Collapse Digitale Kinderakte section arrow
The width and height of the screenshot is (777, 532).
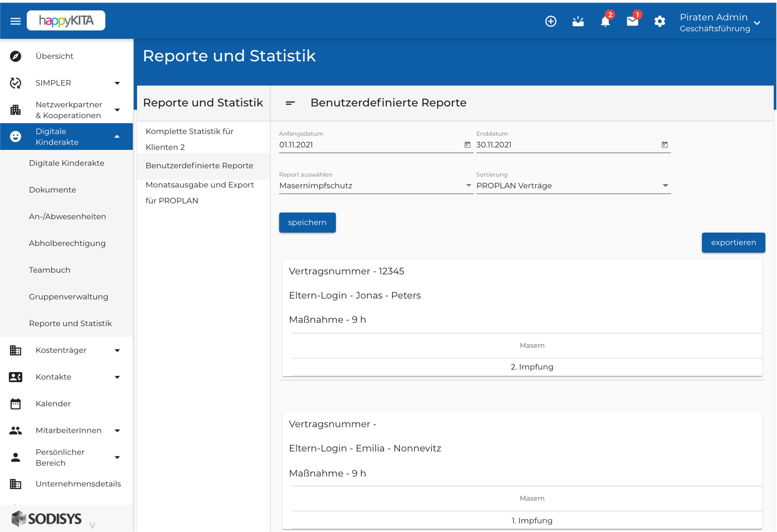coord(117,136)
